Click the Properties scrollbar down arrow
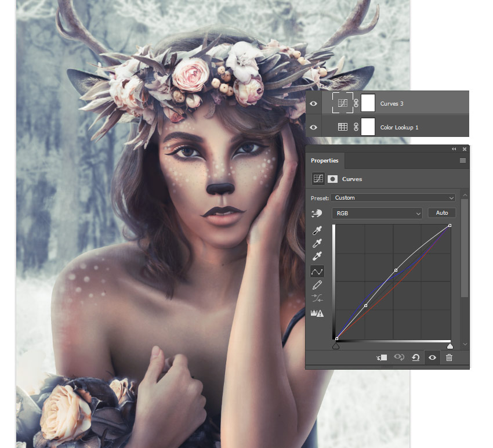The image size is (493, 448). click(x=465, y=344)
